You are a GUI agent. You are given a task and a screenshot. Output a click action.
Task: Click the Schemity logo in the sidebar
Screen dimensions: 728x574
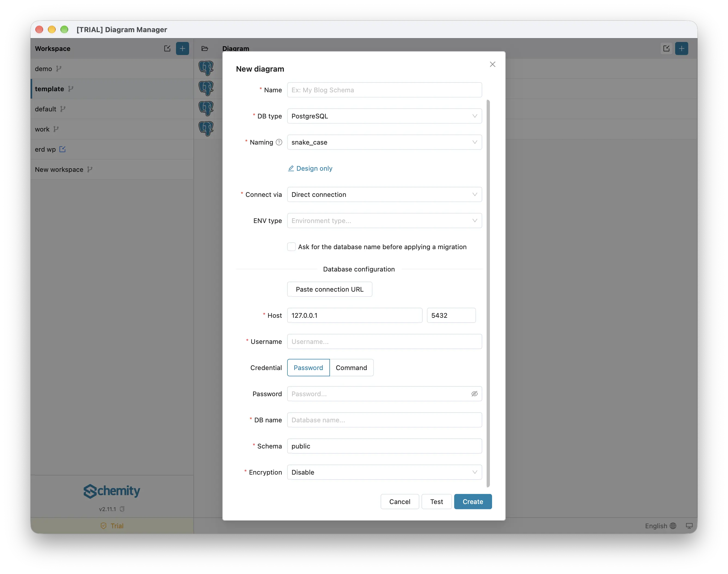click(112, 491)
